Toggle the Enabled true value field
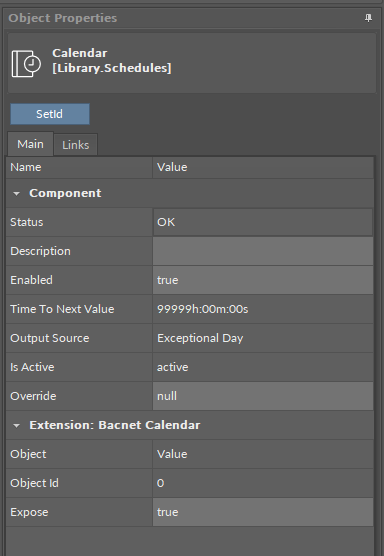Image resolution: width=384 pixels, height=556 pixels. [x=263, y=280]
